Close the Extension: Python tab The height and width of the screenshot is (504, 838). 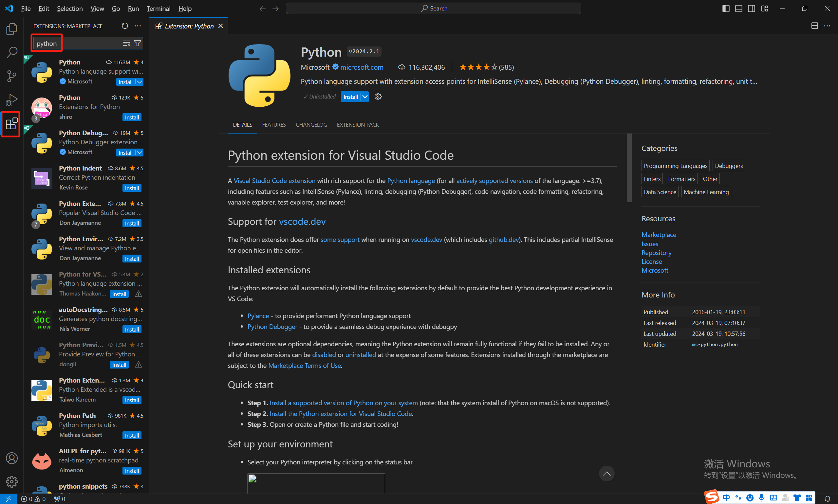click(x=220, y=26)
